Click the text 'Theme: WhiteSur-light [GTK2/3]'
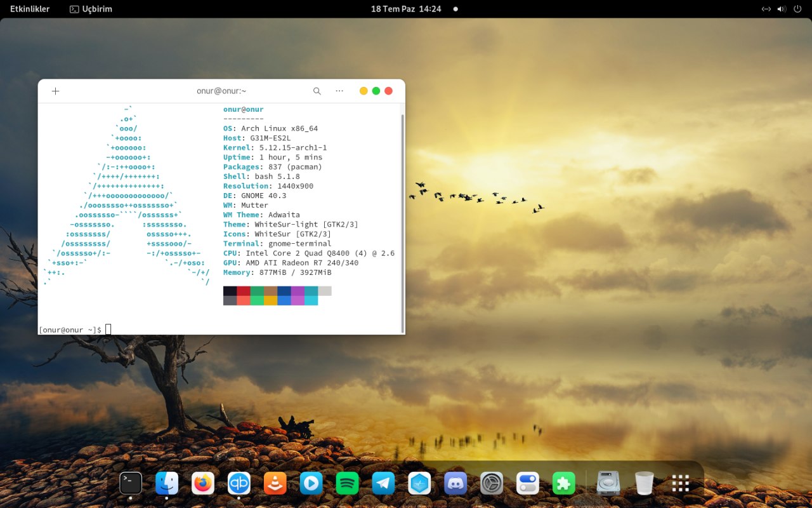This screenshot has height=508, width=812. coord(291,224)
